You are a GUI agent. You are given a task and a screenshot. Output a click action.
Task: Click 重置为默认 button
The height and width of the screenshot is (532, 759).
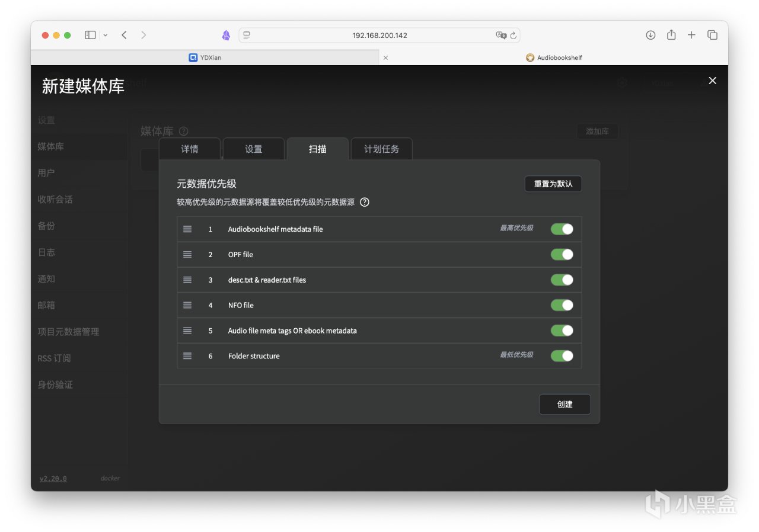coord(553,184)
